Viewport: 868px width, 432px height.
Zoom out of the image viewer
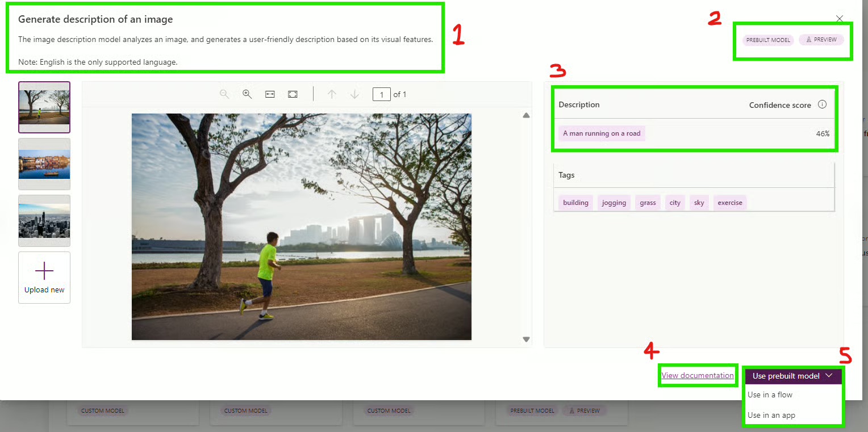click(x=224, y=94)
